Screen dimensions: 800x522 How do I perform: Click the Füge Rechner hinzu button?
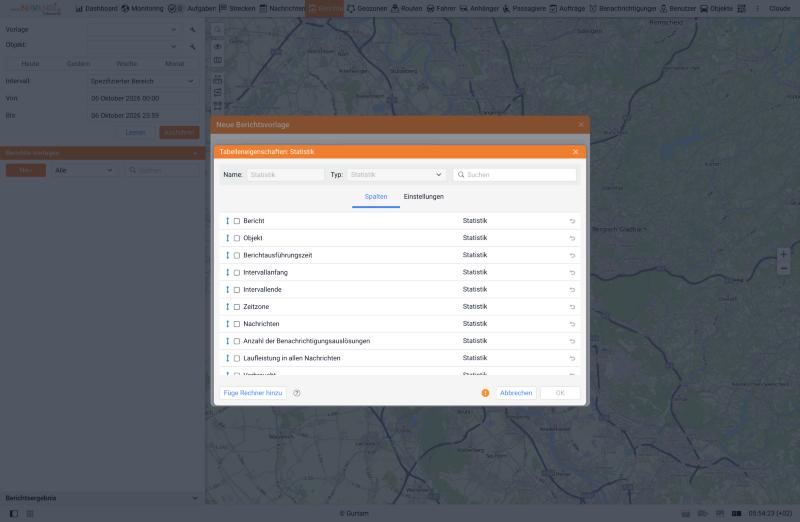pos(253,393)
